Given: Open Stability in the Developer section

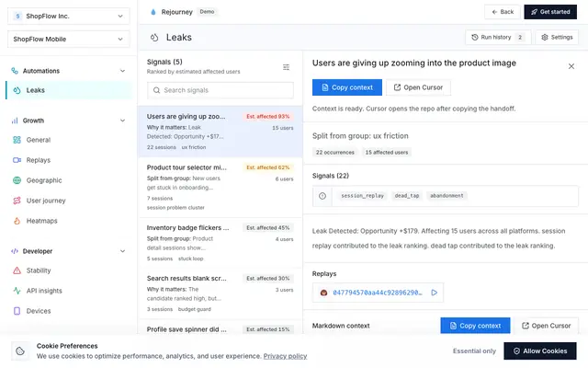Looking at the screenshot, I should pyautogui.click(x=39, y=270).
